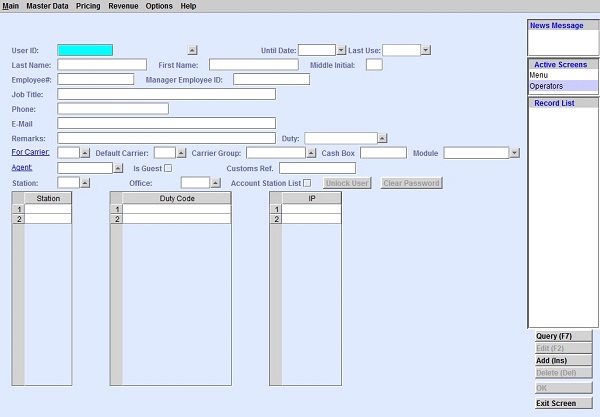
Task: Open the Options menu
Action: point(159,6)
